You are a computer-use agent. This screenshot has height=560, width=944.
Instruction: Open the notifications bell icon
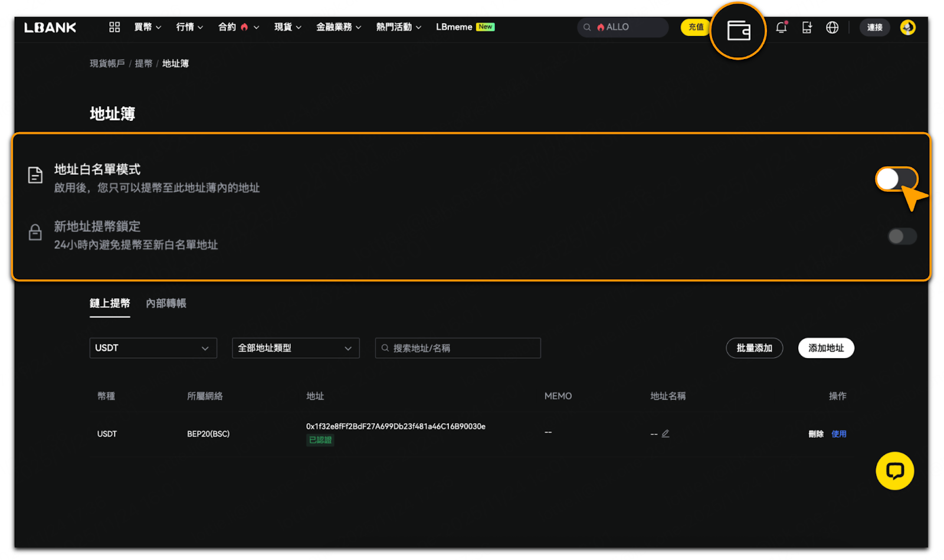point(782,27)
